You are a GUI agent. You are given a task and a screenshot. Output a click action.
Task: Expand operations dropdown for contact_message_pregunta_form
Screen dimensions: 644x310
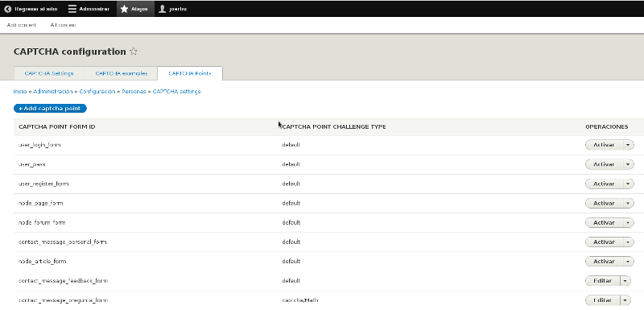(x=625, y=300)
